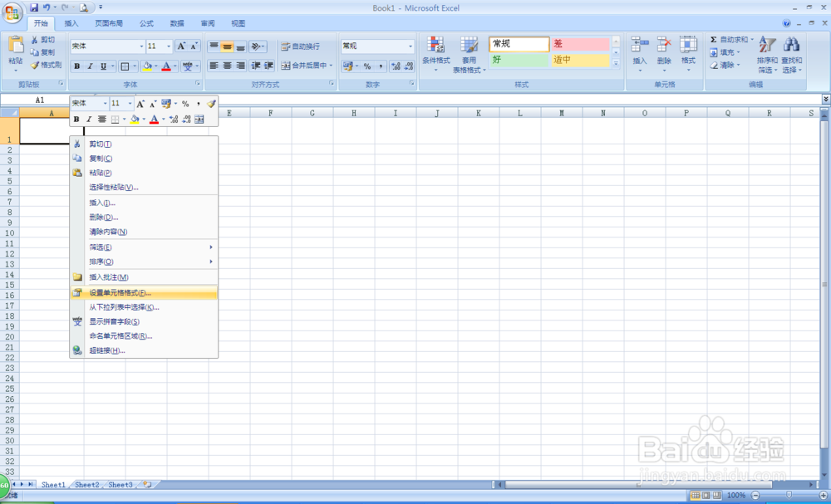Expand the cell styles gallery More arrow
Viewport: 831px width, 504px height.
(x=616, y=64)
